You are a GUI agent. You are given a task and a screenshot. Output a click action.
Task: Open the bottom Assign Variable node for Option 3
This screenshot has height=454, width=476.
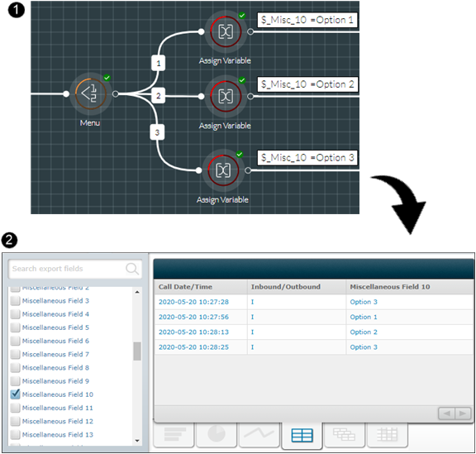click(223, 170)
